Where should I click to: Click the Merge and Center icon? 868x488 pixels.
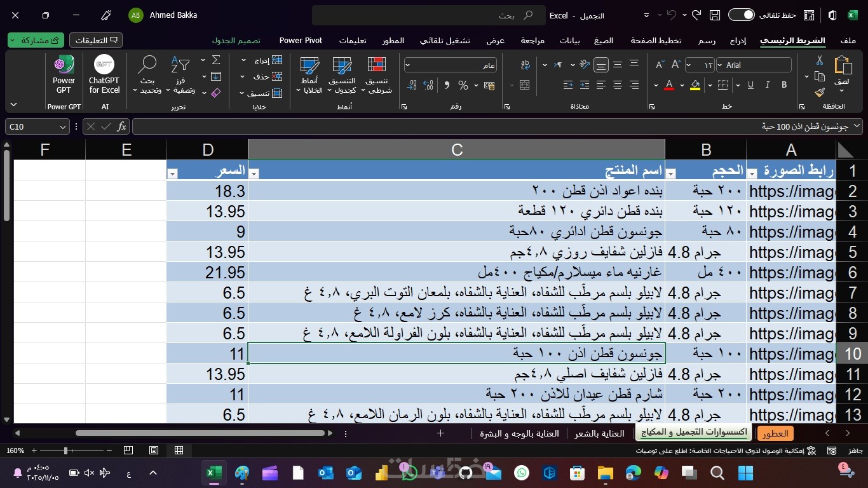525,85
